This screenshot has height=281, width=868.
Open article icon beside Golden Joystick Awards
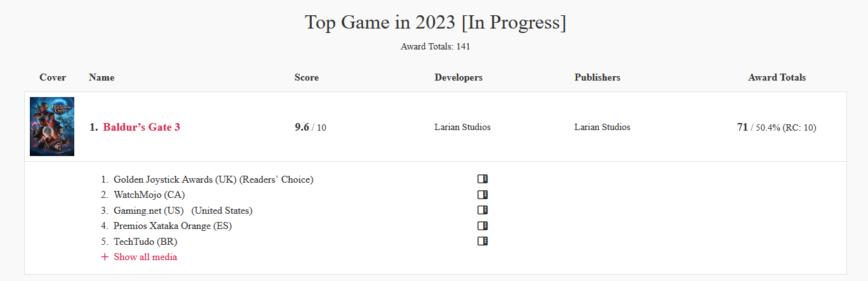483,180
